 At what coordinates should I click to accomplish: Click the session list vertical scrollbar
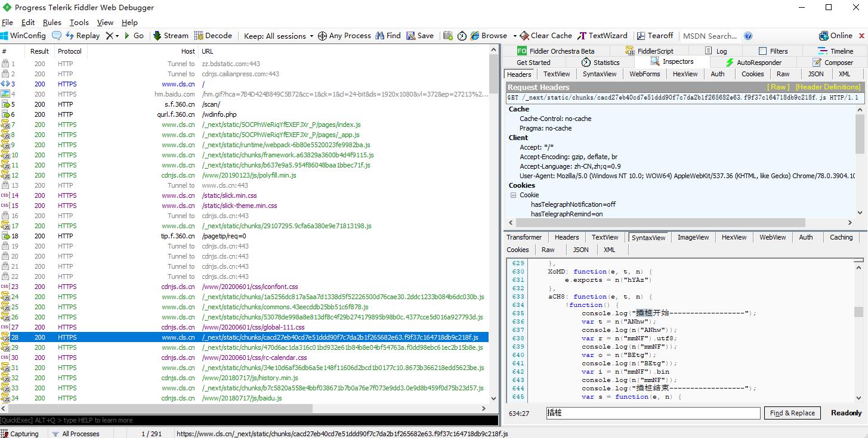pyautogui.click(x=493, y=224)
